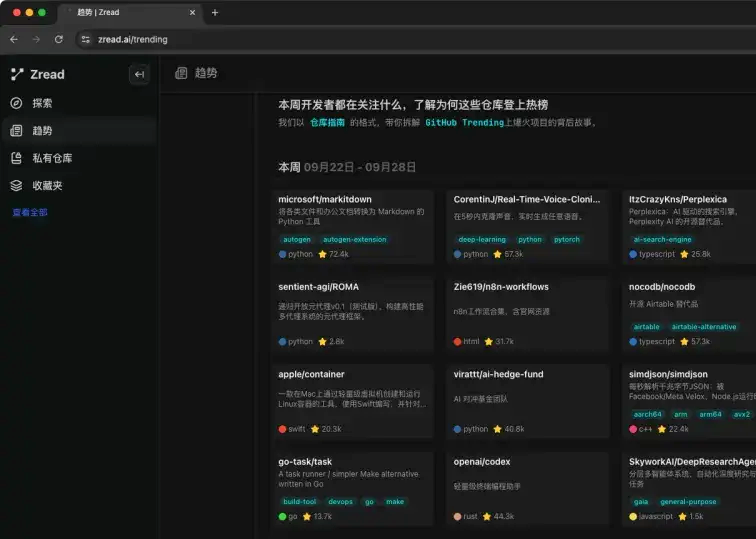Click the browser forward arrow
Image resolution: width=756 pixels, height=539 pixels.
pyautogui.click(x=36, y=40)
